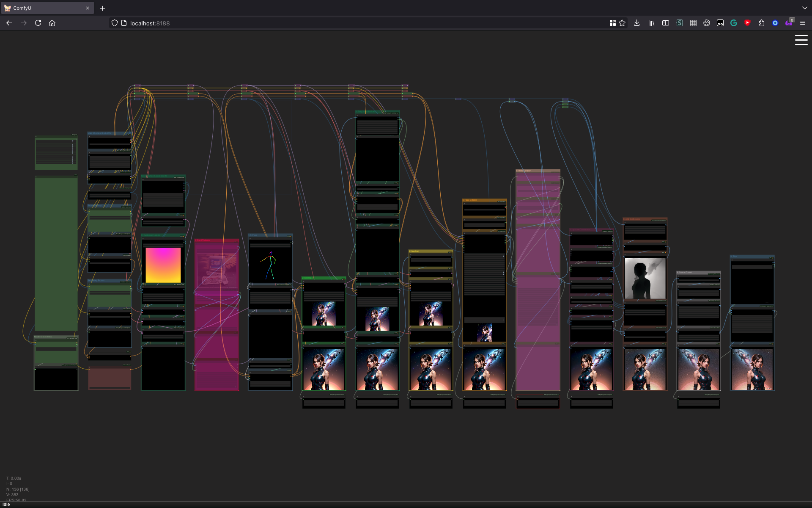The image size is (812, 508).
Task: Reload the current page
Action: coord(38,23)
